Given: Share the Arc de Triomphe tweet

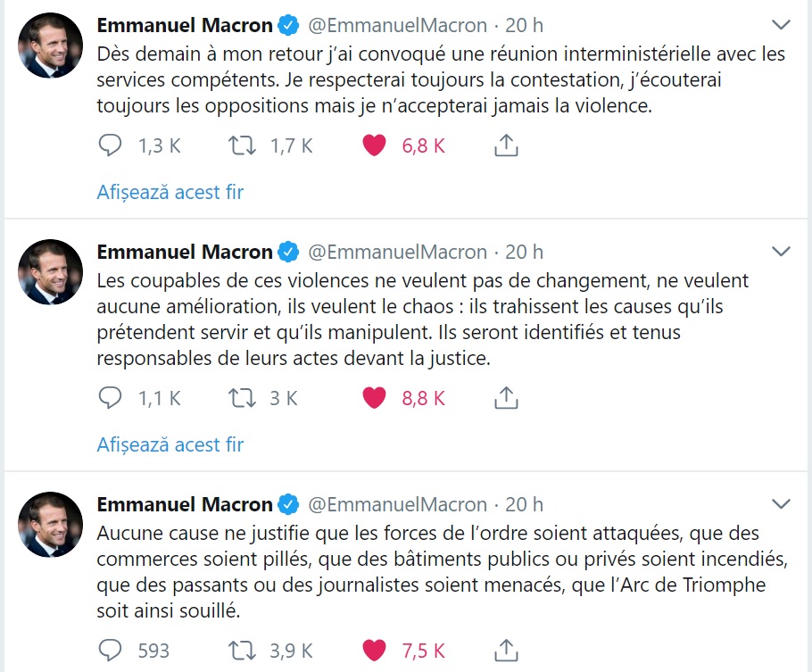Looking at the screenshot, I should 506,650.
